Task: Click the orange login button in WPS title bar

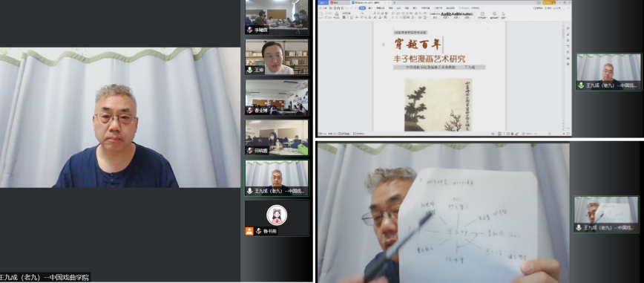Action: point(549,2)
